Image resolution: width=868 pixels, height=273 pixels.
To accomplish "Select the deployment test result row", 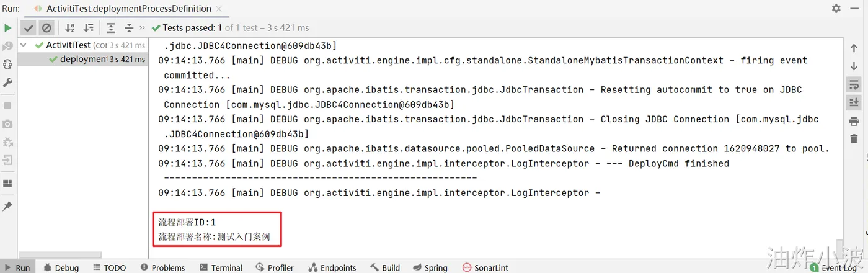I will pyautogui.click(x=84, y=59).
